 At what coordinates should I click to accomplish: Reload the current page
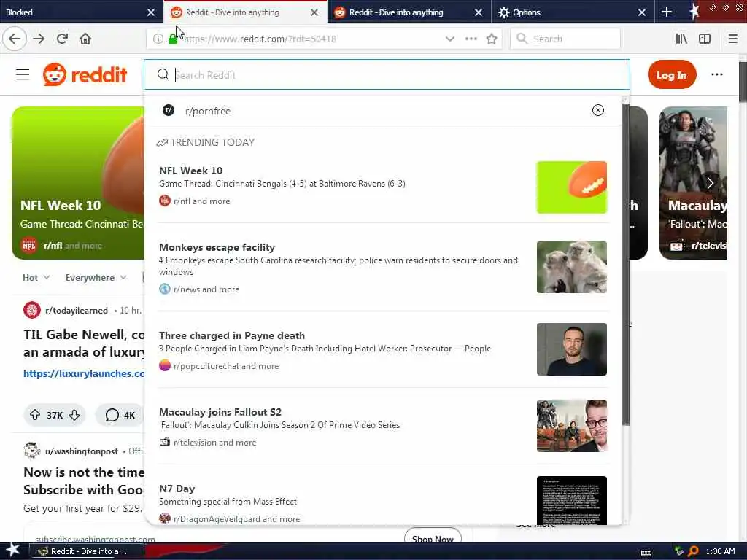[62, 39]
